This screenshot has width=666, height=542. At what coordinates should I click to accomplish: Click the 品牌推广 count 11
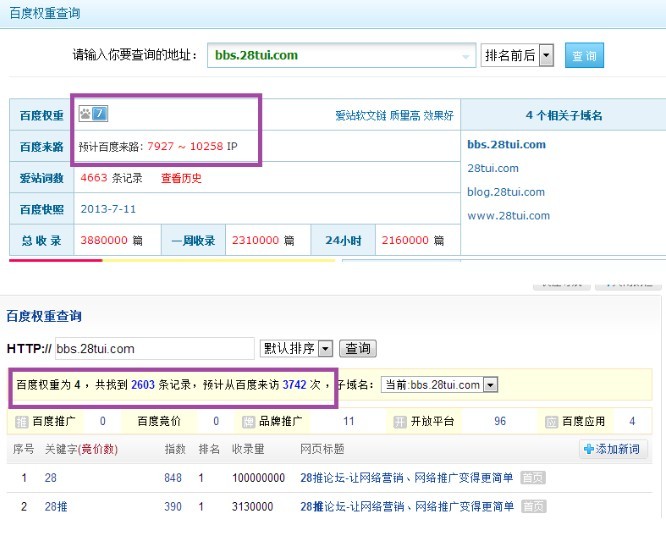[x=349, y=421]
